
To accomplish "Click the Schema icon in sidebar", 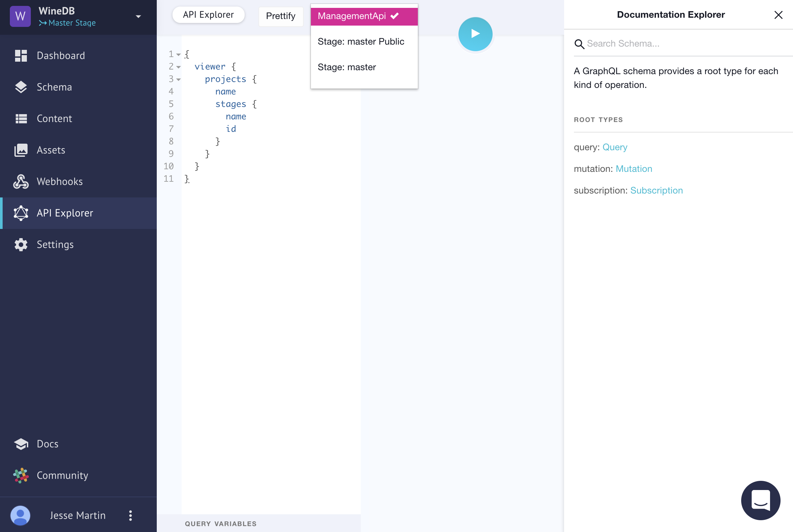I will [21, 87].
